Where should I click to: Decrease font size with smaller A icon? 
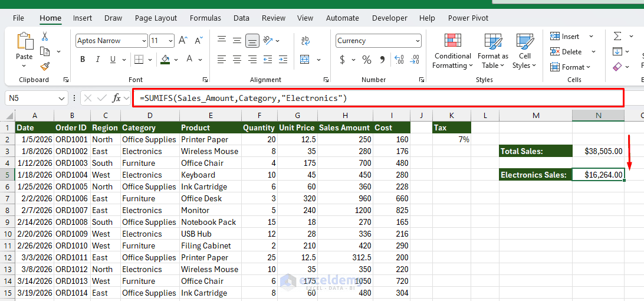tap(199, 40)
